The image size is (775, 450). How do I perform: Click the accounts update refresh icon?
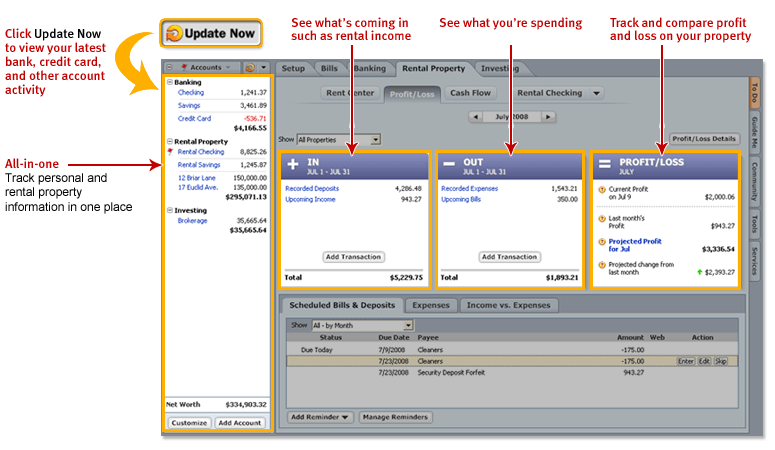point(250,67)
